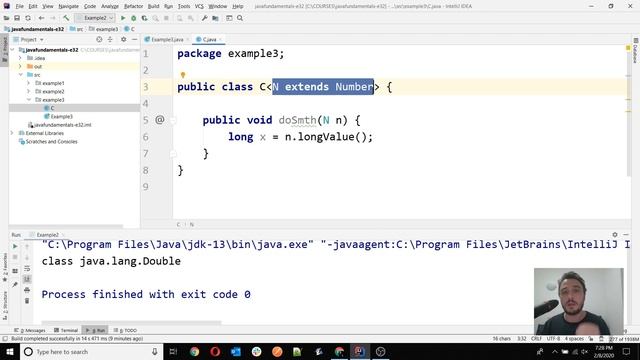The image size is (640, 360).
Task: Click the locate/scroll-from-source icon in the Project panel
Action: click(x=99, y=39)
